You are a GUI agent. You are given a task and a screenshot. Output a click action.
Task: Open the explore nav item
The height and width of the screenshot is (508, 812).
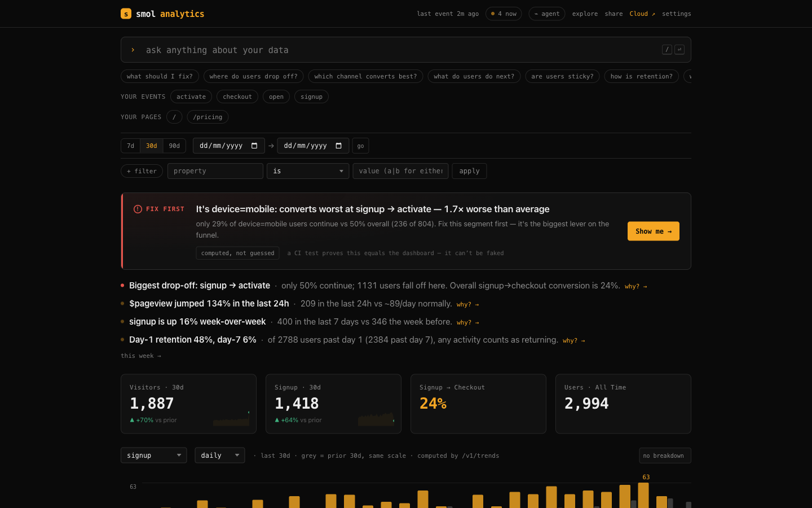585,14
